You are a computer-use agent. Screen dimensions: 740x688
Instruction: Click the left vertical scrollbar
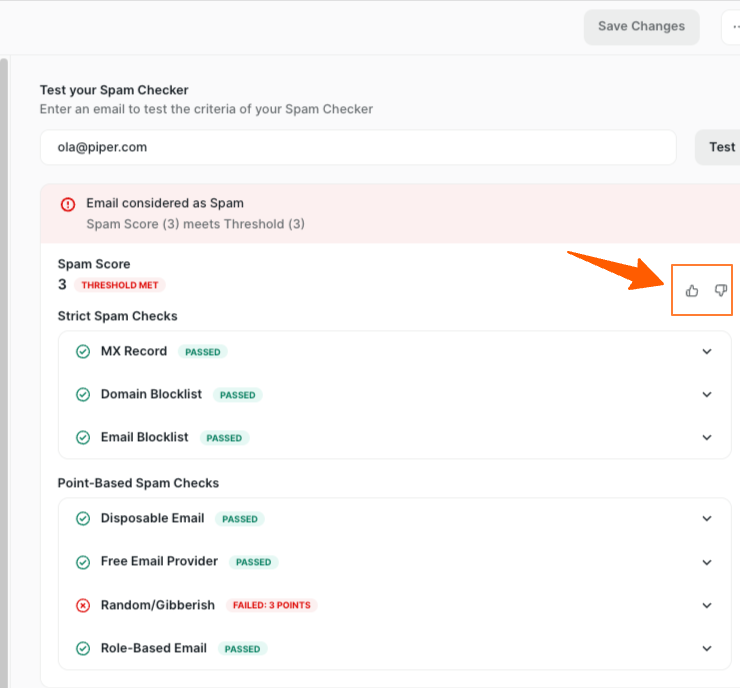click(4, 370)
